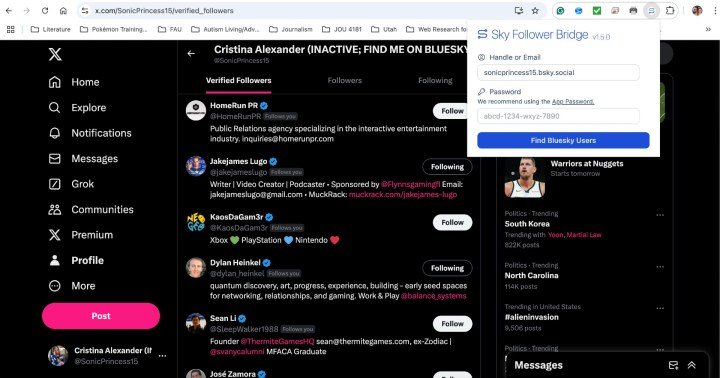Open the JOU 4181 bookmarks folder
Screen dimensions: 720x378
point(342,29)
